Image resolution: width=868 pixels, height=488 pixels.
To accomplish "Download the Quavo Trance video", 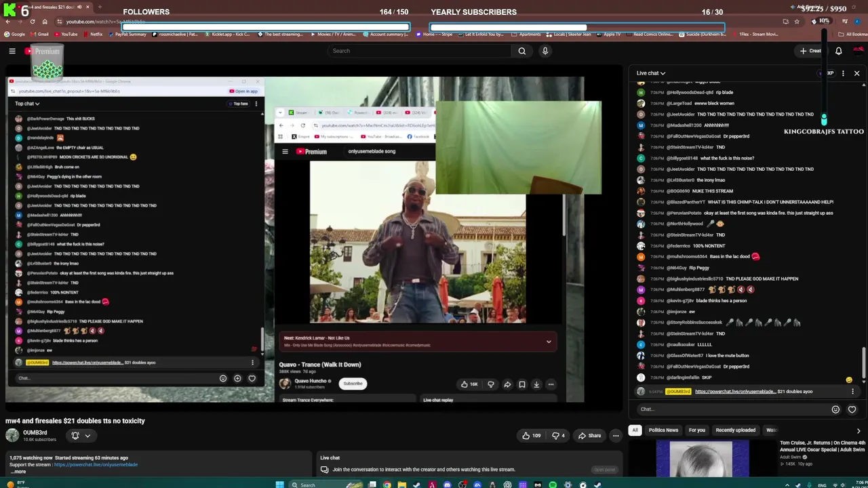I will pos(536,384).
